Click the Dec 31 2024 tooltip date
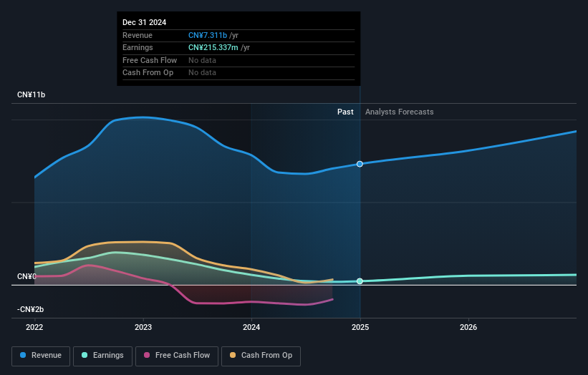The height and width of the screenshot is (375, 588). pyautogui.click(x=145, y=22)
